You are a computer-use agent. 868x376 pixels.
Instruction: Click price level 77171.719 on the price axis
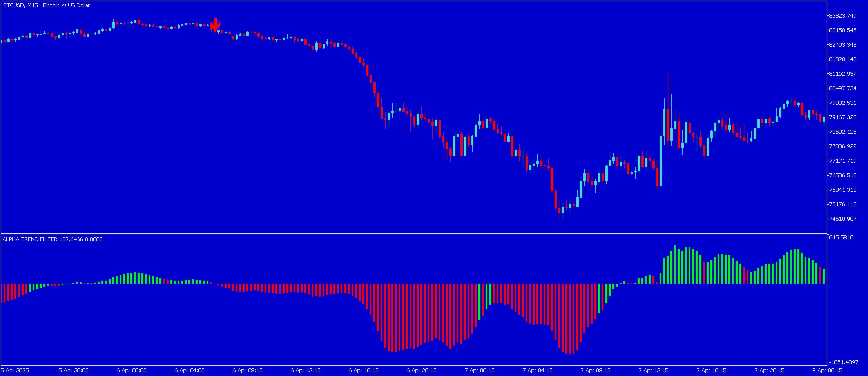pyautogui.click(x=843, y=161)
